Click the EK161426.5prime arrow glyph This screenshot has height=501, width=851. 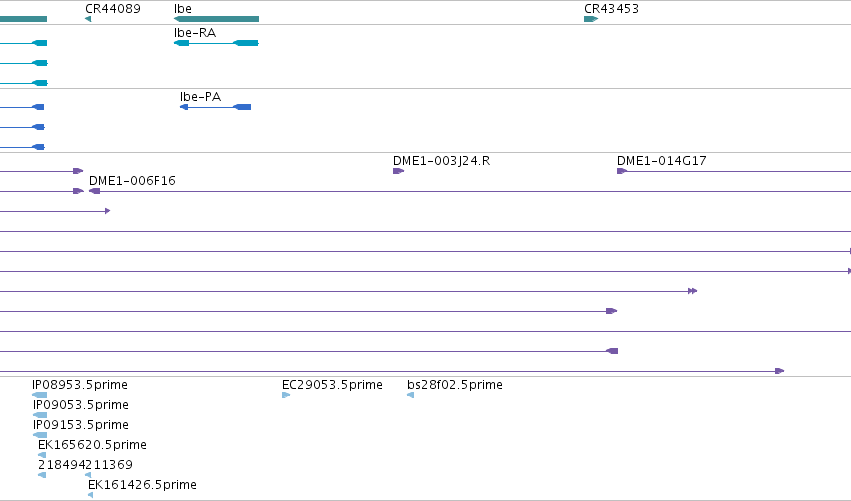click(x=91, y=495)
